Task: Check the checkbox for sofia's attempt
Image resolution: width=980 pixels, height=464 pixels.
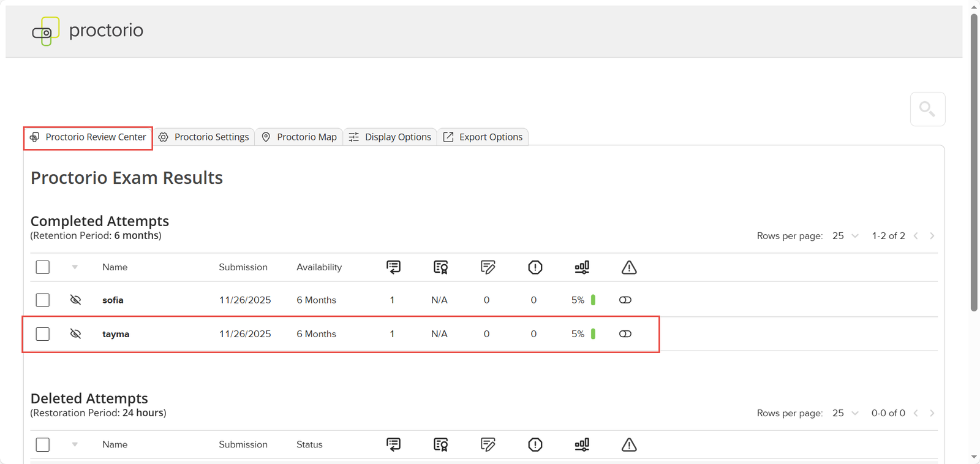Action: coord(43,300)
